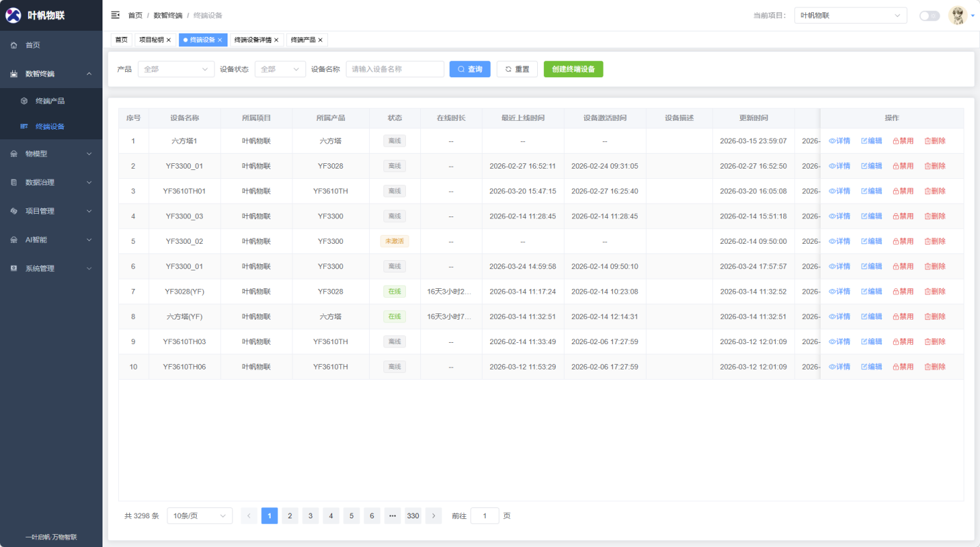Screen dimensions: 980x547
Task: Open the 设备状态 filter dropdown
Action: (x=280, y=69)
